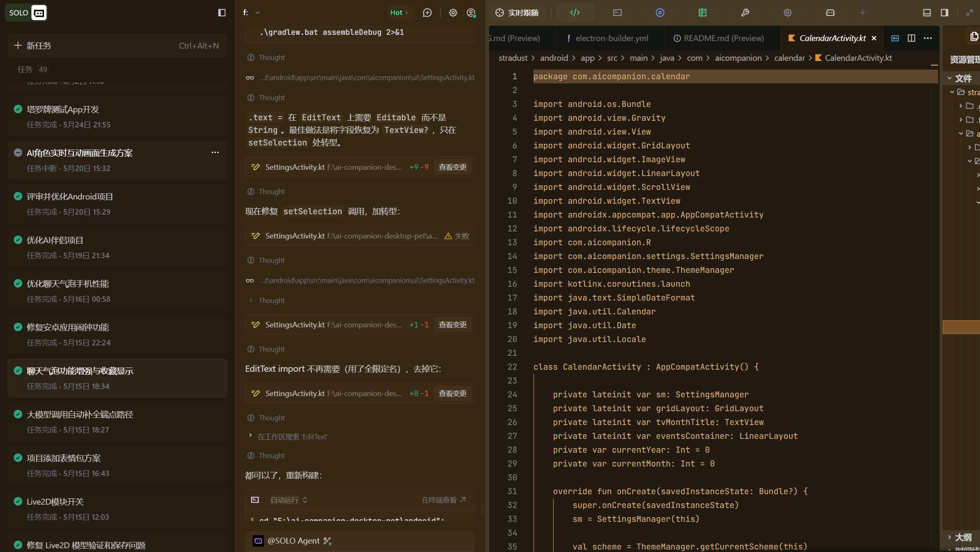The image size is (980, 552).
Task: Open the code editor view icon
Action: [575, 13]
